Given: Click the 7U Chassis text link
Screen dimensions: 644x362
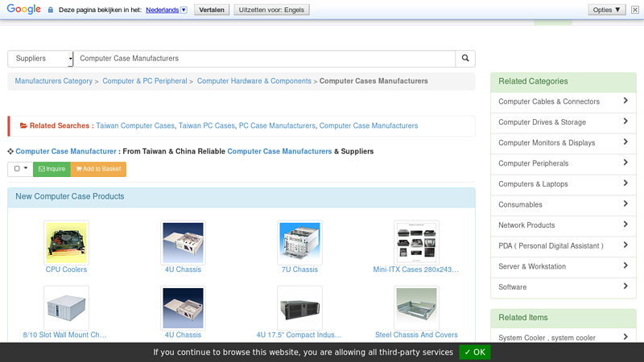Looking at the screenshot, I should point(299,269).
